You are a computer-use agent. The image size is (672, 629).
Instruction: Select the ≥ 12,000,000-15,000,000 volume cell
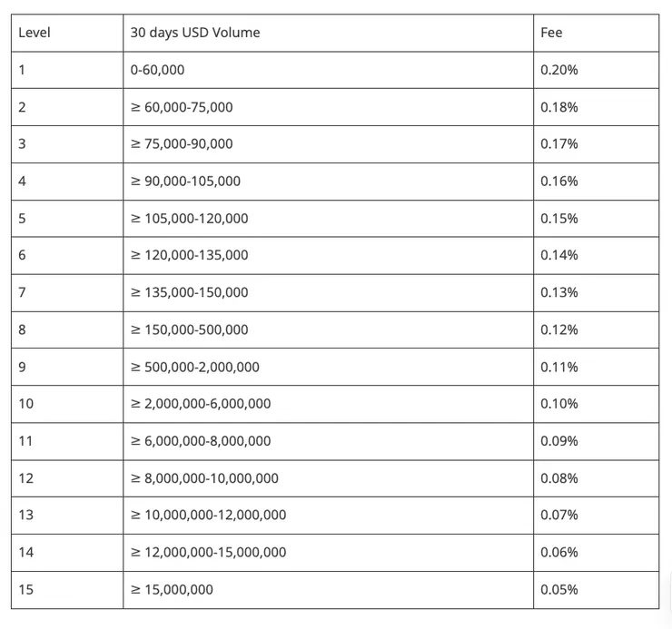click(208, 552)
